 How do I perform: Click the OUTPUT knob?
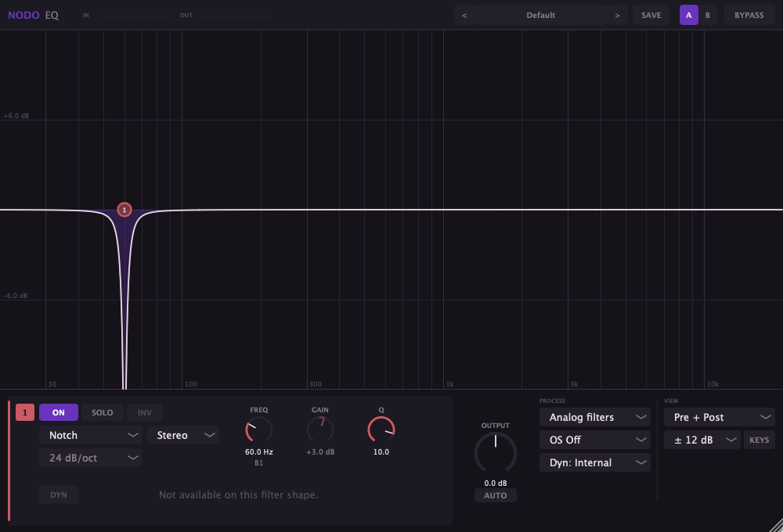[496, 453]
